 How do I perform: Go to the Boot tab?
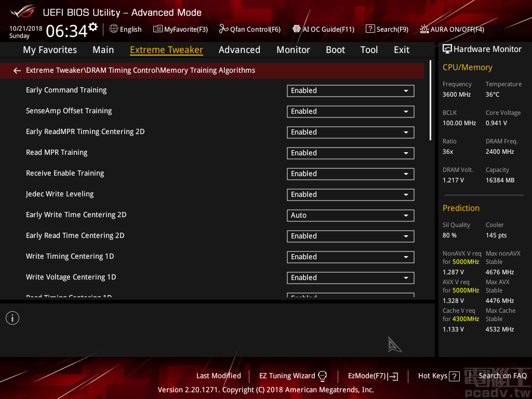[335, 50]
